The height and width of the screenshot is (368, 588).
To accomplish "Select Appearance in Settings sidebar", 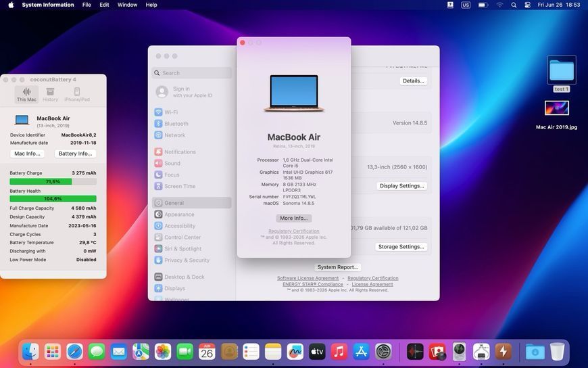I will tap(174, 214).
